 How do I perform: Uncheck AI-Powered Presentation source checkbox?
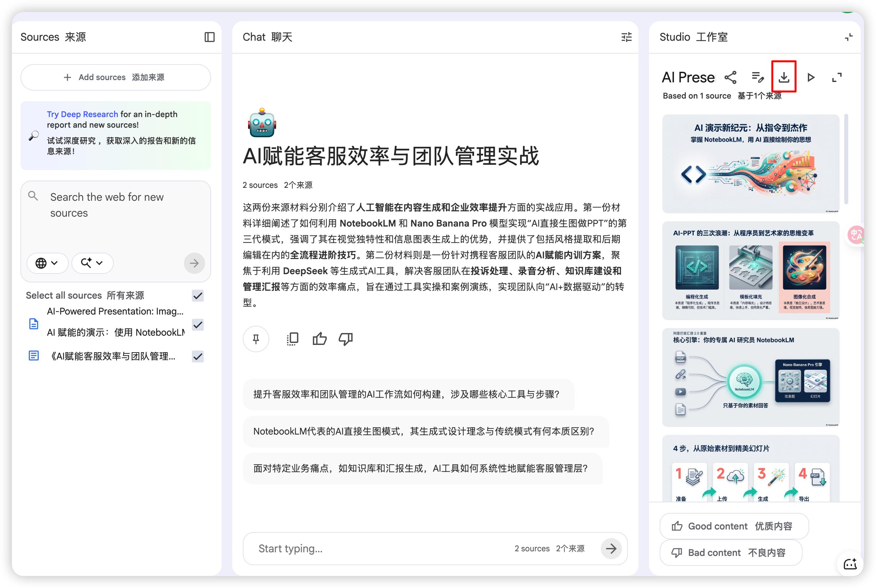198,324
